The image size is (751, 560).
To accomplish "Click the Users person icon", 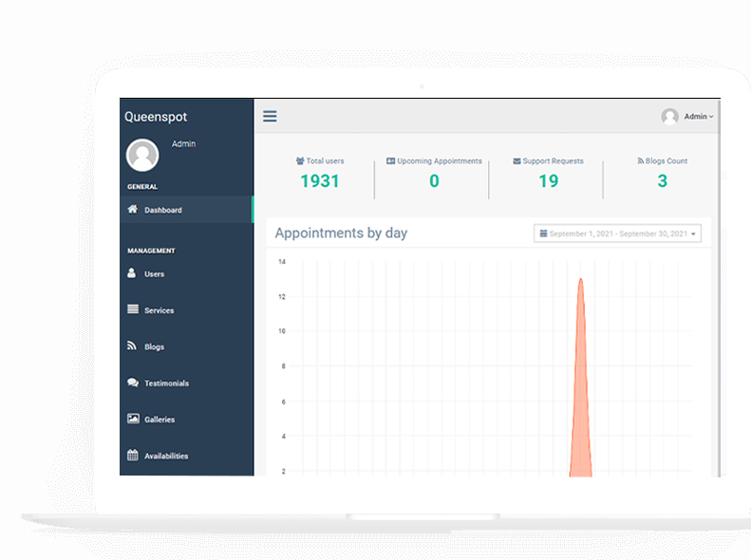I will (133, 273).
